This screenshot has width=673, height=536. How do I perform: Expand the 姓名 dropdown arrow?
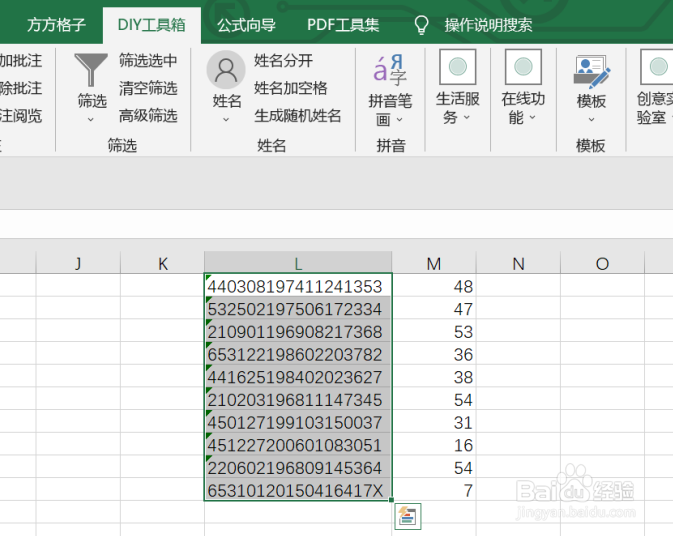point(226,120)
